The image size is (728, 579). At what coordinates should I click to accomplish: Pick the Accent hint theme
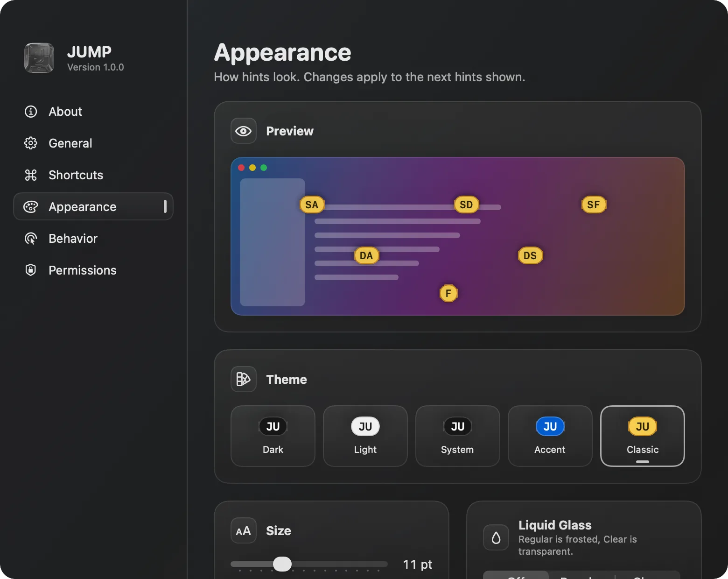point(550,436)
